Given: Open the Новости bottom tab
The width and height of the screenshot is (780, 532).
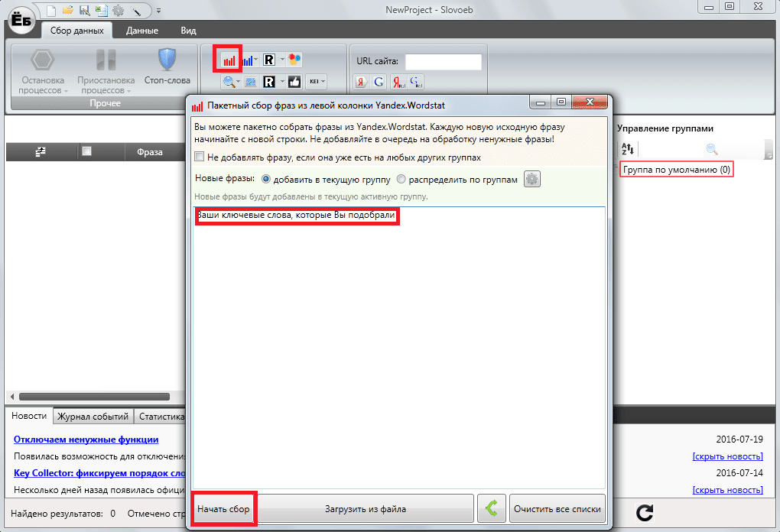Looking at the screenshot, I should click(29, 416).
